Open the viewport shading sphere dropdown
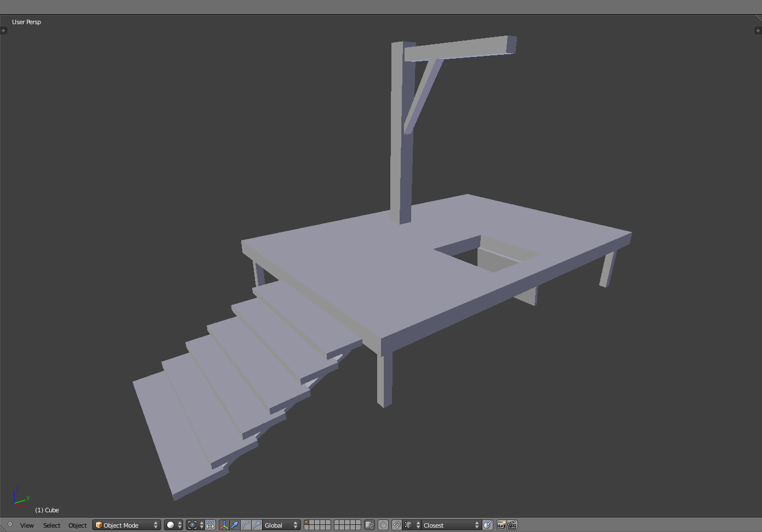762x532 pixels. point(173,525)
